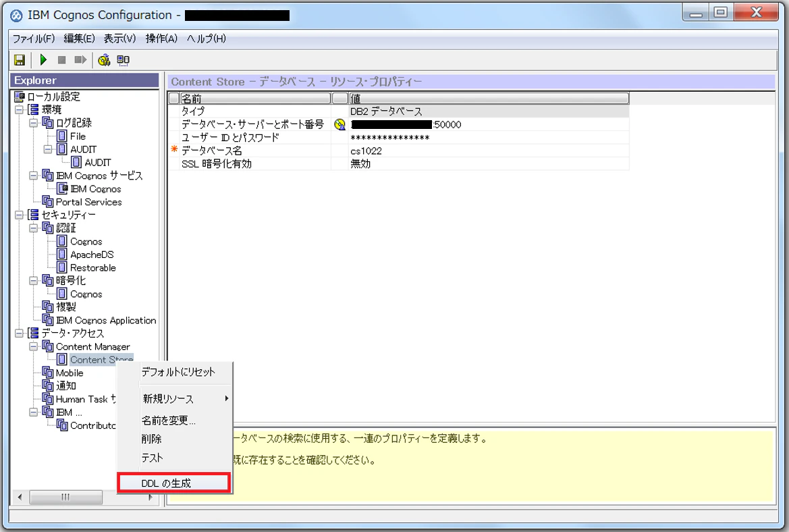Click the Portal Services node icon

pyautogui.click(x=48, y=202)
